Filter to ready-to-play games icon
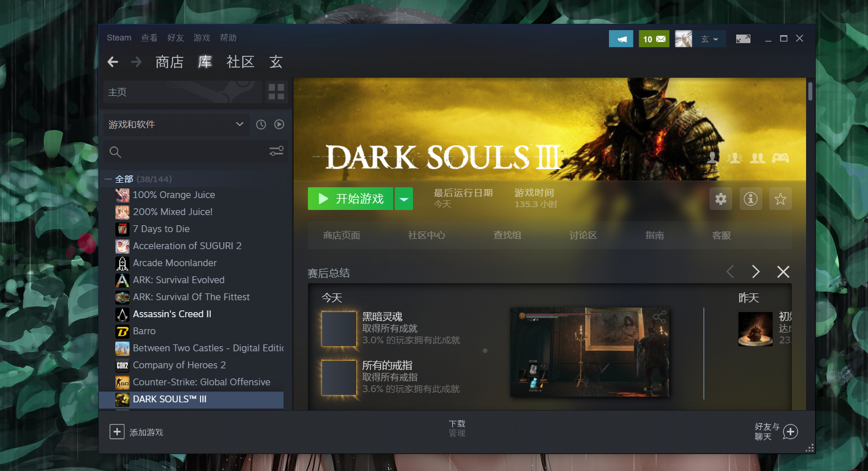The height and width of the screenshot is (471, 868). (279, 124)
